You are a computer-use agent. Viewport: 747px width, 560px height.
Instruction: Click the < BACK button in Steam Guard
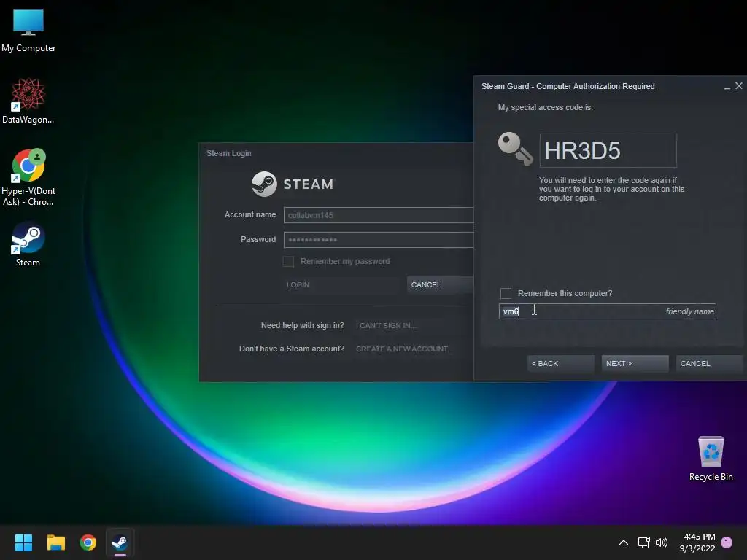tap(561, 363)
